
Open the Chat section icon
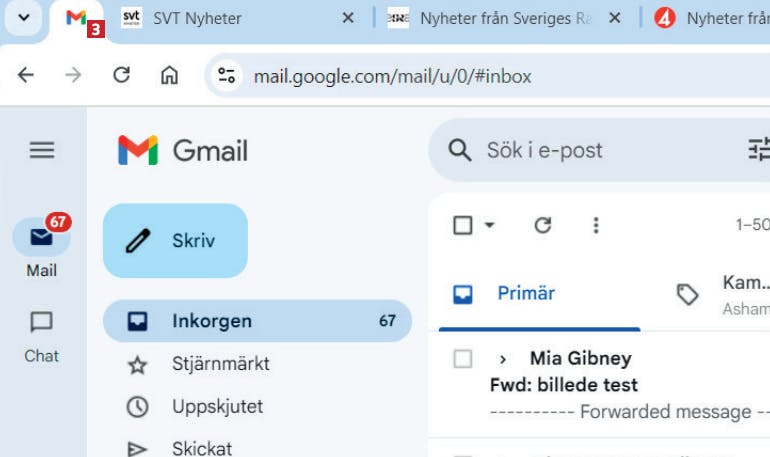41,323
